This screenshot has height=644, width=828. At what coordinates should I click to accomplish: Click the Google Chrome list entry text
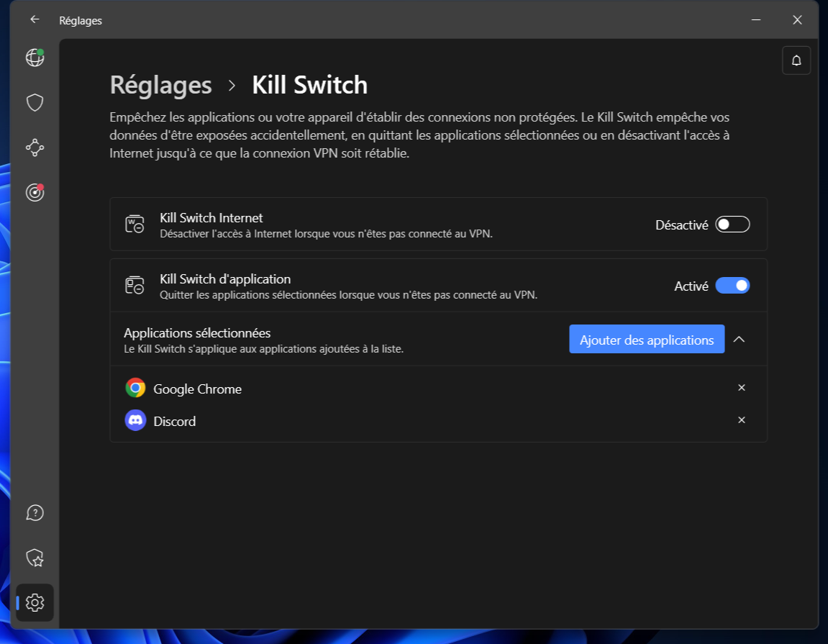tap(198, 389)
